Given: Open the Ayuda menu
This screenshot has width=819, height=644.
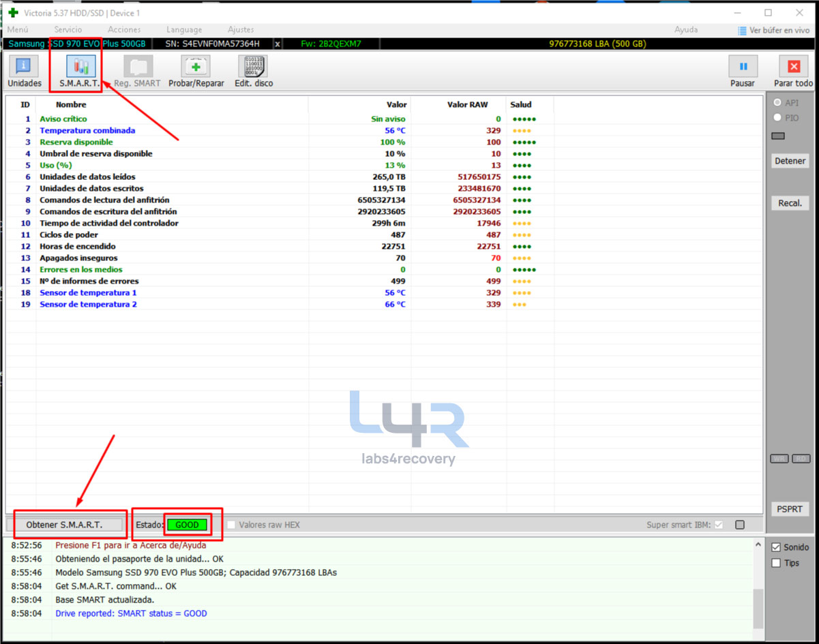Looking at the screenshot, I should point(686,30).
